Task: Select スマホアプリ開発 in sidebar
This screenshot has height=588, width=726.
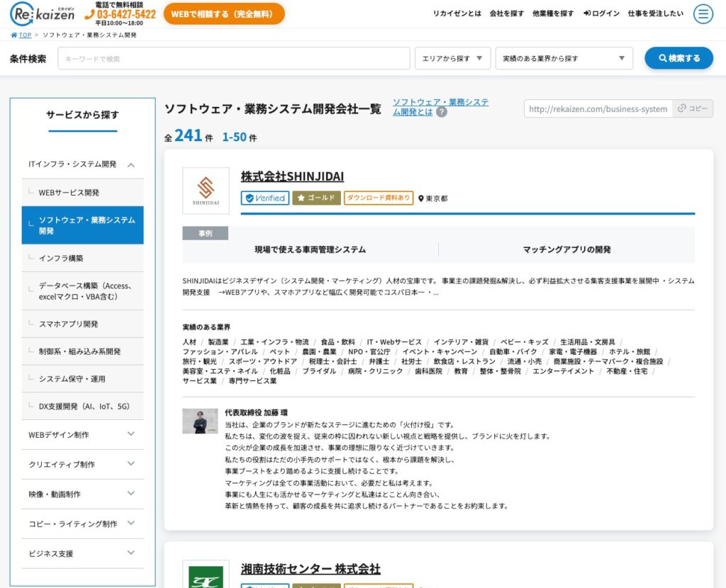Action: click(x=69, y=324)
